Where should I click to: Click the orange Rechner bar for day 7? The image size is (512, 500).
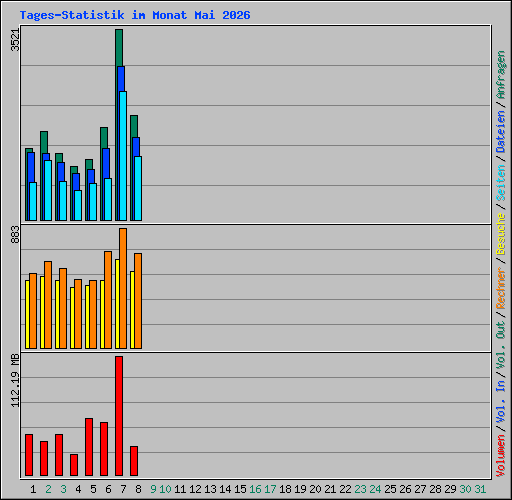[123, 288]
